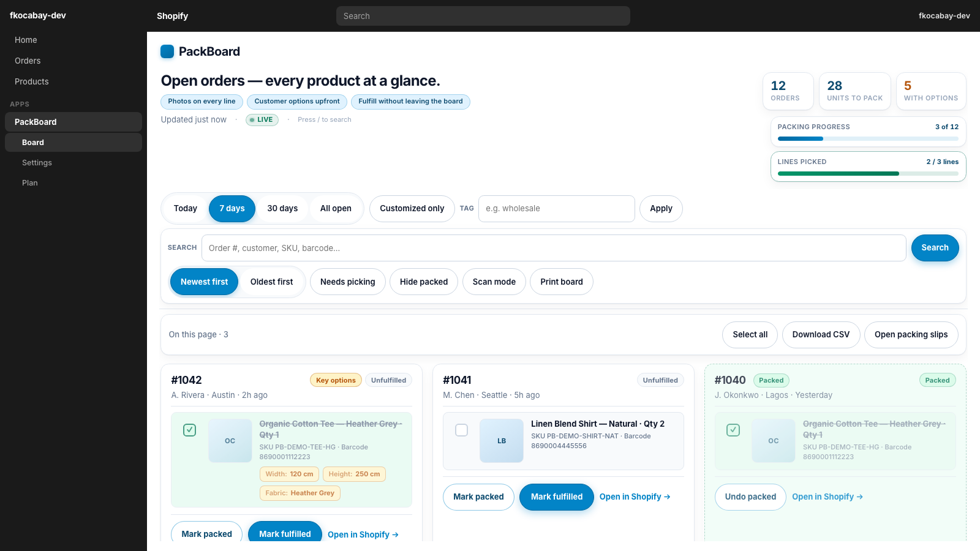
Task: Click the Print board button
Action: 562,282
